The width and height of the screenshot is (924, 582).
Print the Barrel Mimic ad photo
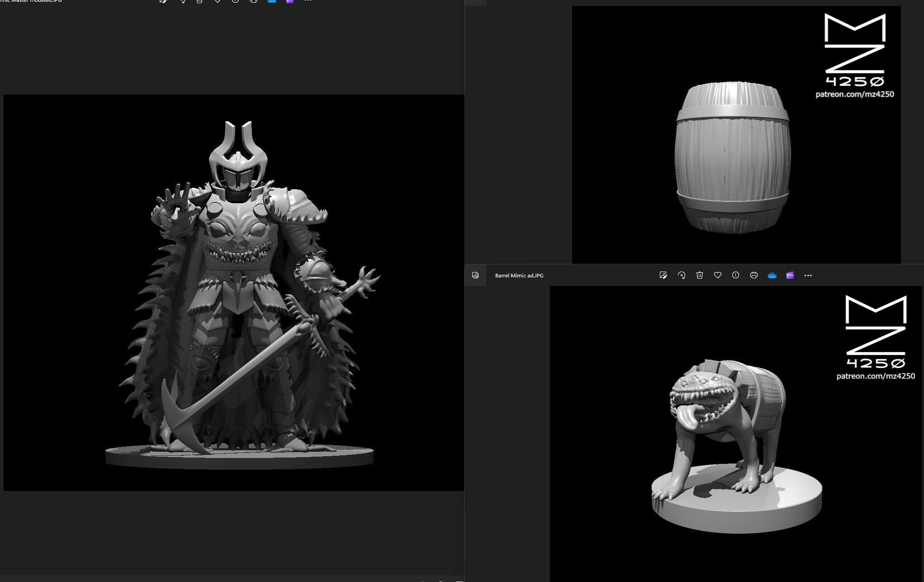(753, 275)
